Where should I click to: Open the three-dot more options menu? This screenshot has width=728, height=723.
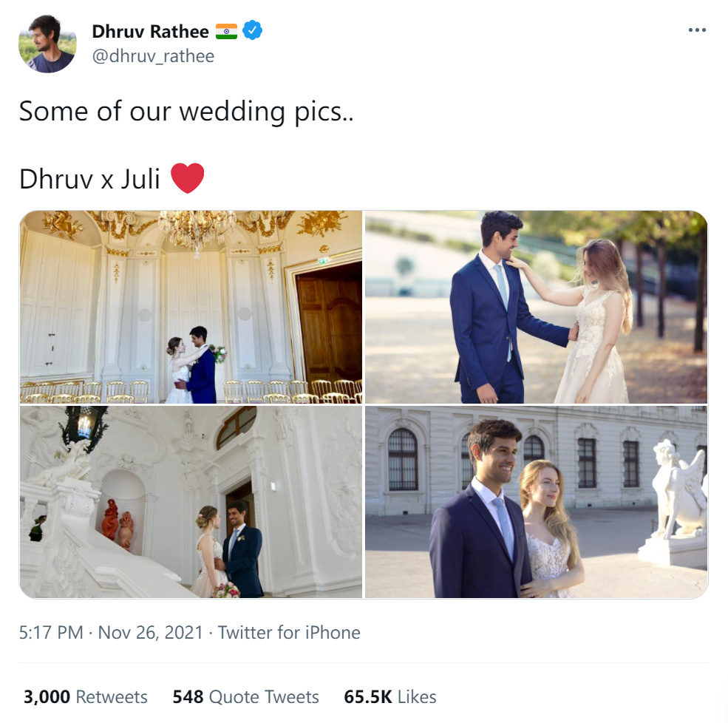(697, 30)
